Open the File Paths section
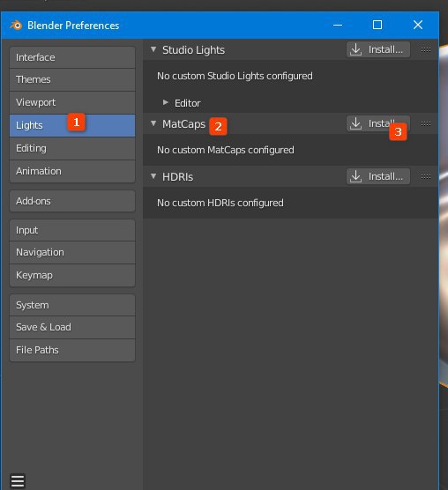This screenshot has height=490, width=448. coord(72,350)
